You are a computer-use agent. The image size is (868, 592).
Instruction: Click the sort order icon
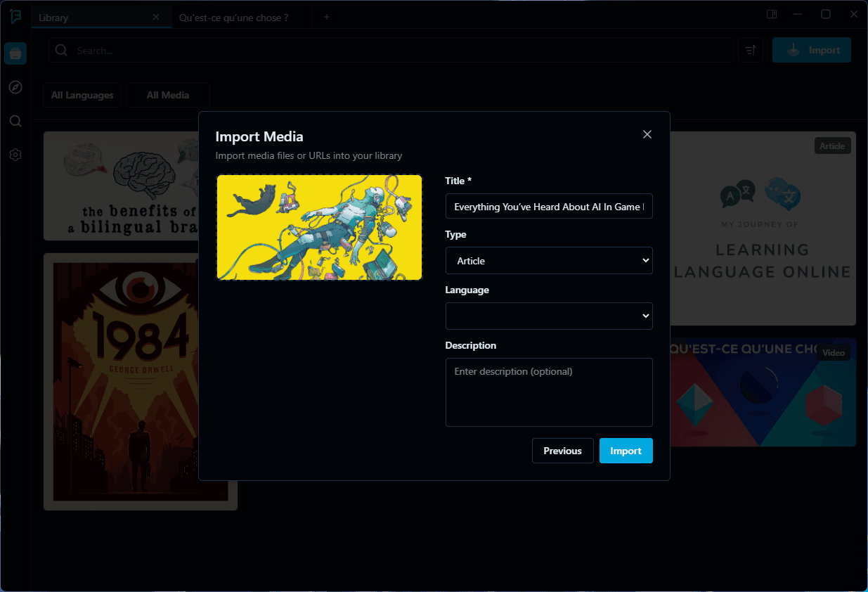pos(751,51)
